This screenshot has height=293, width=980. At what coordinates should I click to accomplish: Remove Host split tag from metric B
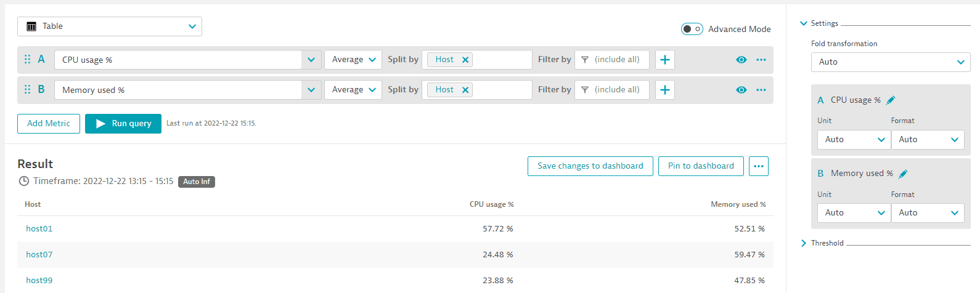coord(465,90)
